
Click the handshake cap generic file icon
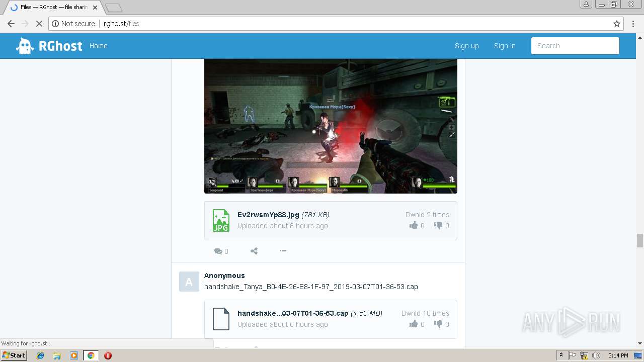(221, 319)
